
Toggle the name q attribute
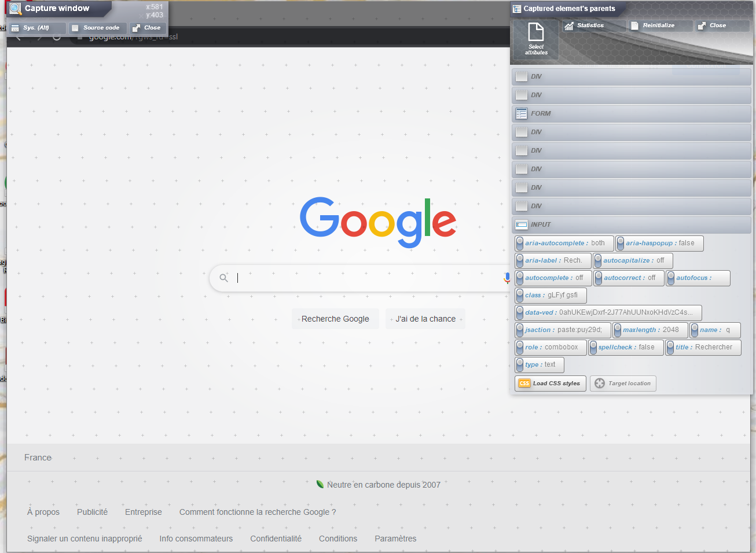pos(714,330)
